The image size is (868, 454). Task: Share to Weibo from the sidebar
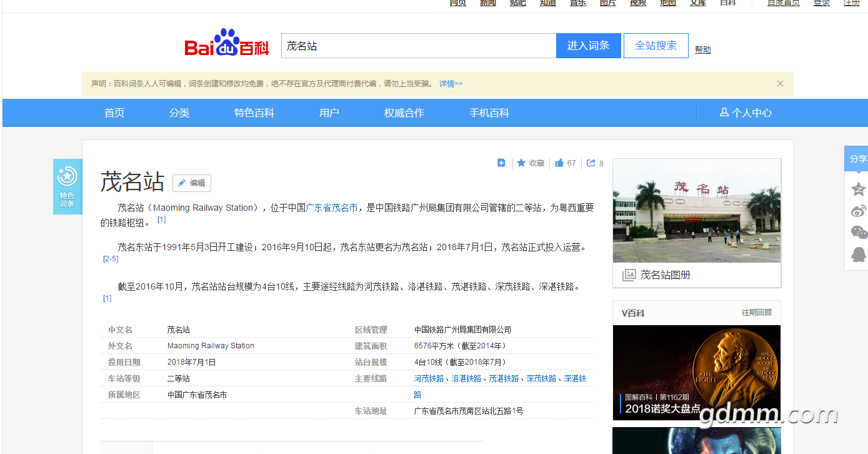859,211
